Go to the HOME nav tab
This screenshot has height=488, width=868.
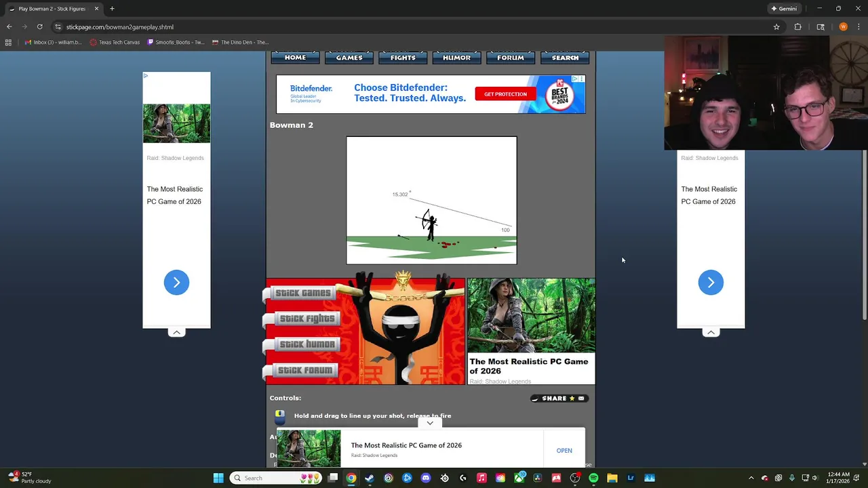[295, 58]
